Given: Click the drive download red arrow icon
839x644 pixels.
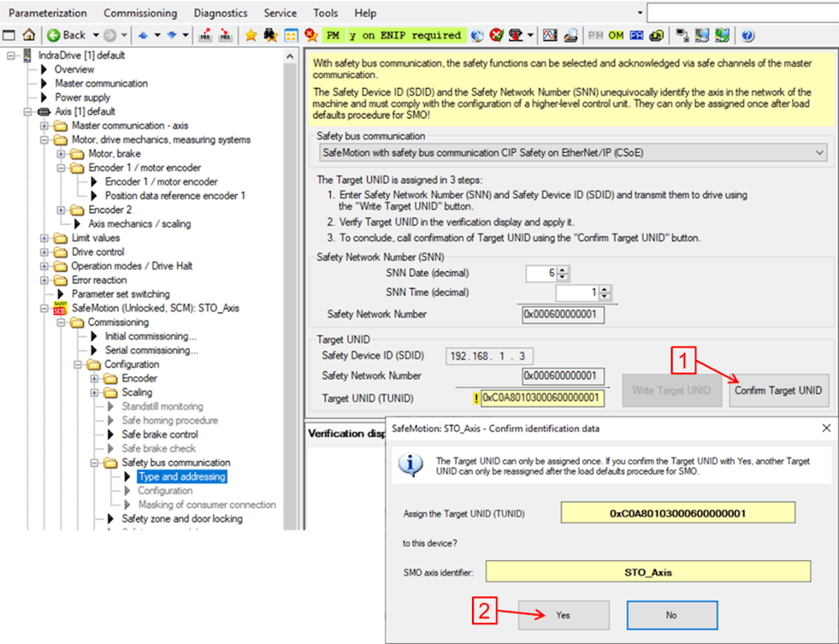Looking at the screenshot, I should click(x=516, y=35).
